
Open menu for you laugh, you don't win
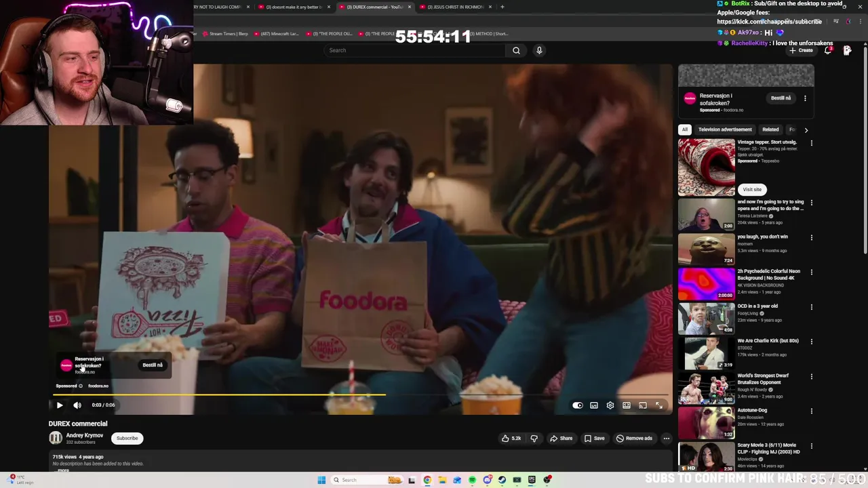(812, 238)
